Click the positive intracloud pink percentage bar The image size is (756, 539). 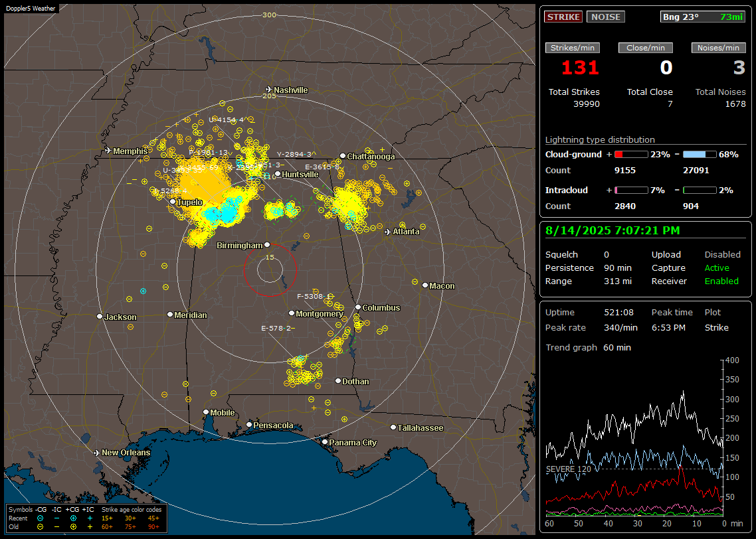(631, 191)
